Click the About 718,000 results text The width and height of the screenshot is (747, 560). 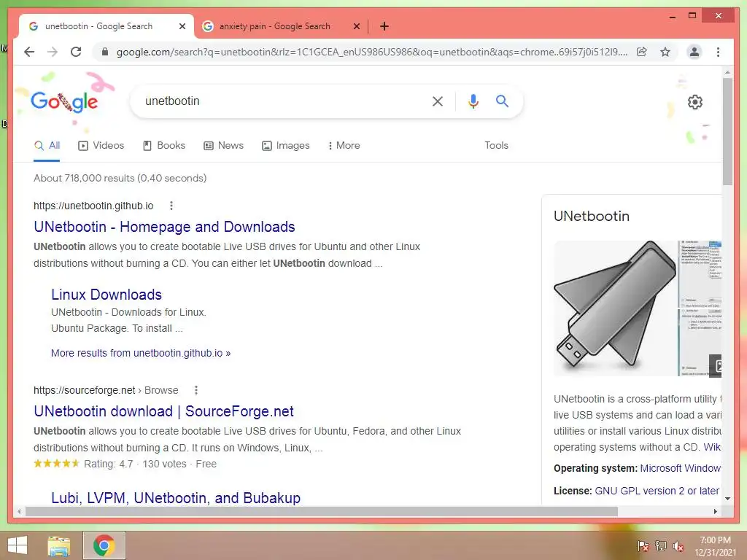[120, 178]
